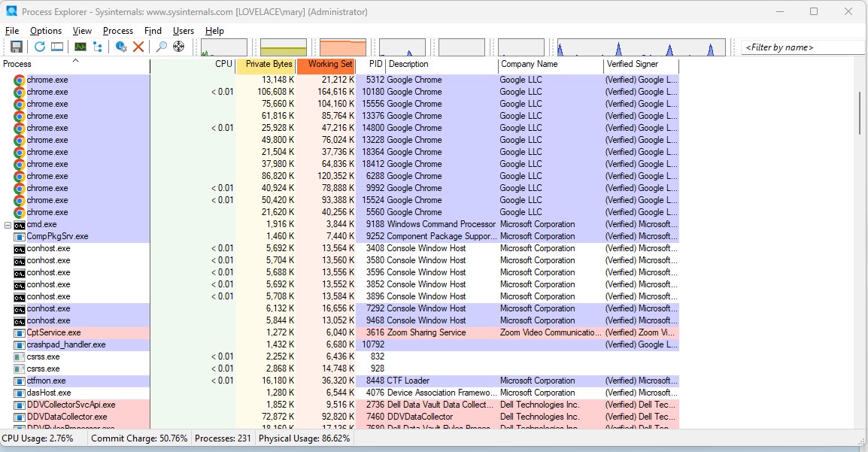Click the Chrome icon of PID 5560 row

[20, 212]
